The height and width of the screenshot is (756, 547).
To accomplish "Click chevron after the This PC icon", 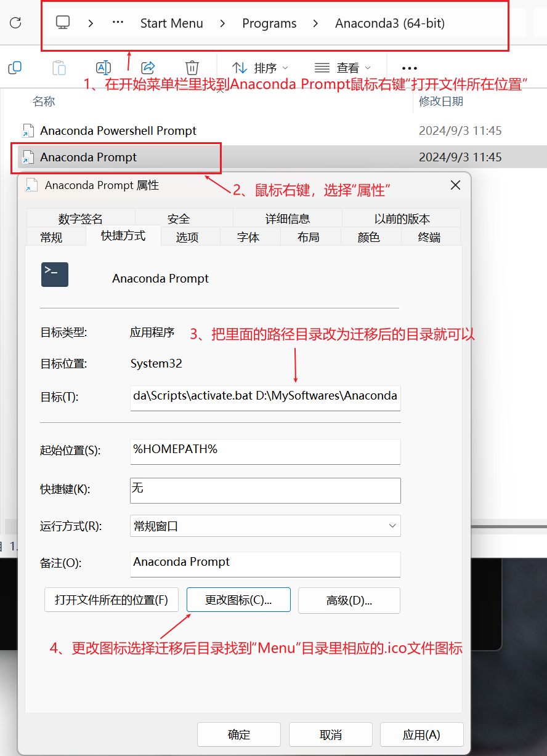I will point(91,23).
